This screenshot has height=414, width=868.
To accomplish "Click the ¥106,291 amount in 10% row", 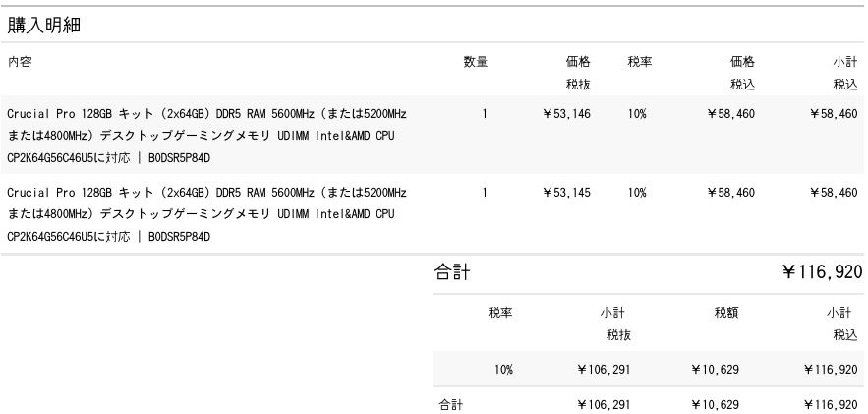I will [604, 370].
